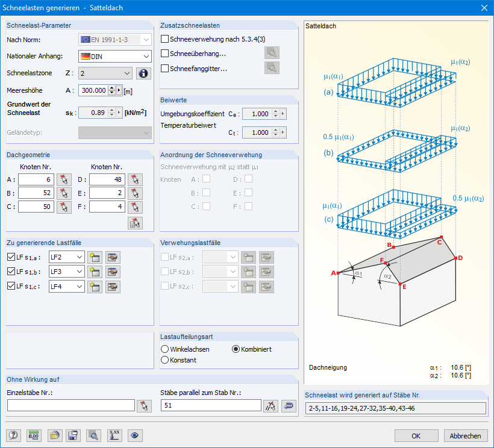Confirm with OK button
The height and width of the screenshot is (448, 494).
tap(416, 436)
